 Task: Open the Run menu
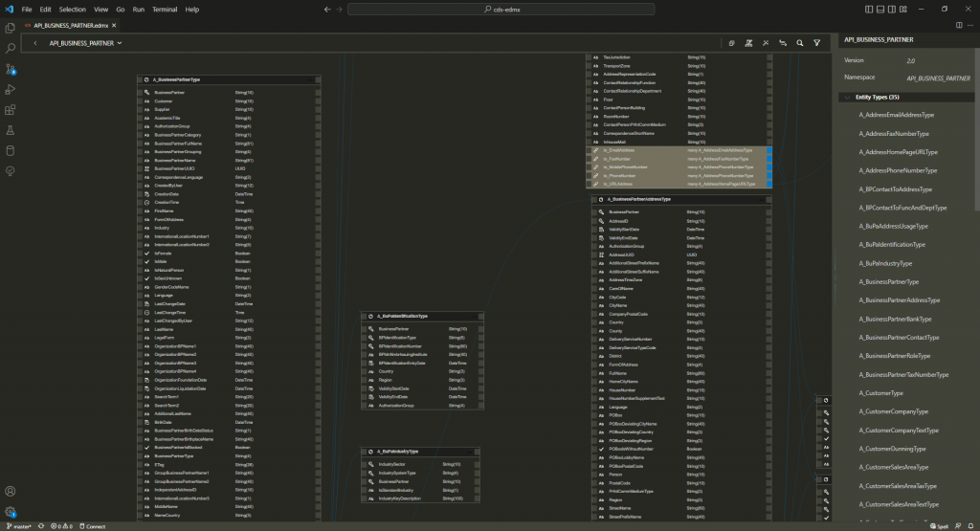pos(139,10)
